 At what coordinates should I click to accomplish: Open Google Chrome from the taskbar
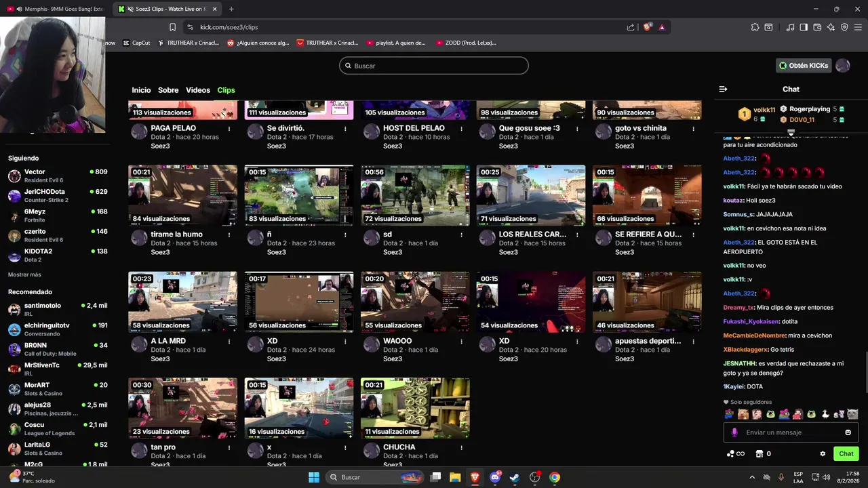[555, 477]
